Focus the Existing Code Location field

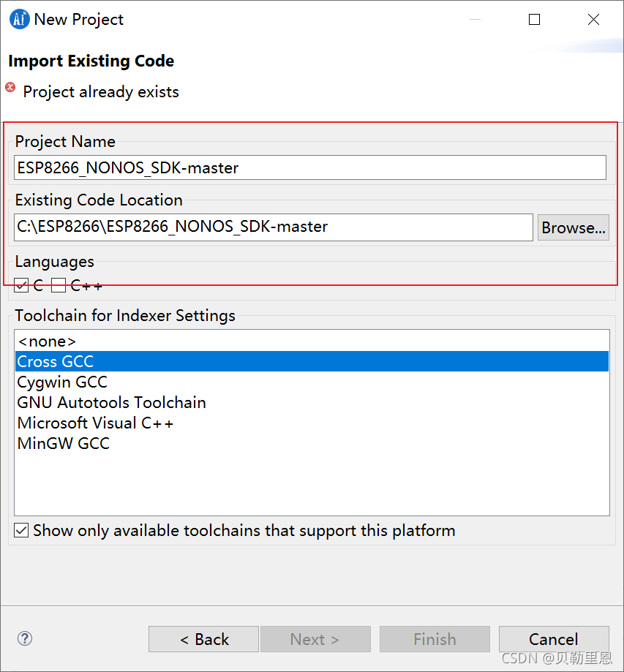[274, 227]
